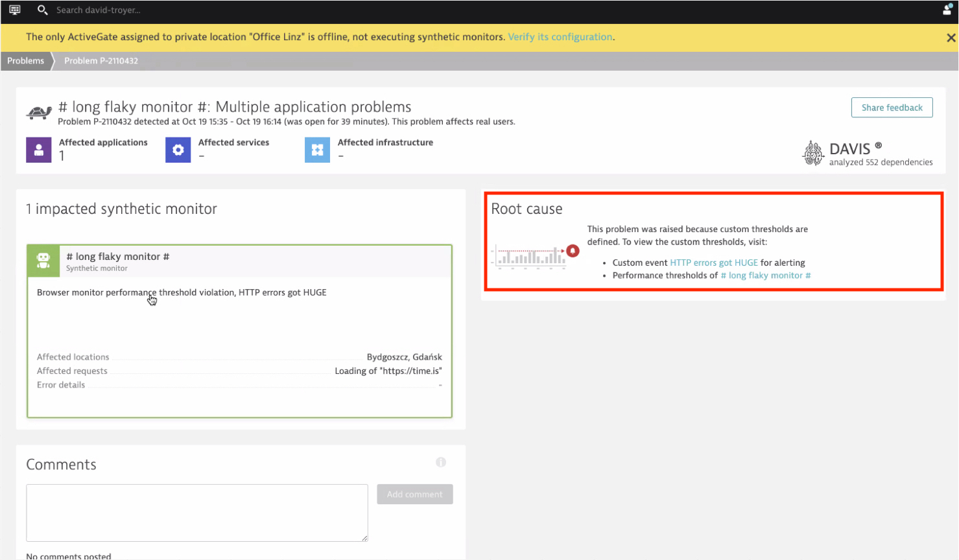The height and width of the screenshot is (560, 959).
Task: Focus the 'Search david-troyer...' field
Action: tap(98, 10)
